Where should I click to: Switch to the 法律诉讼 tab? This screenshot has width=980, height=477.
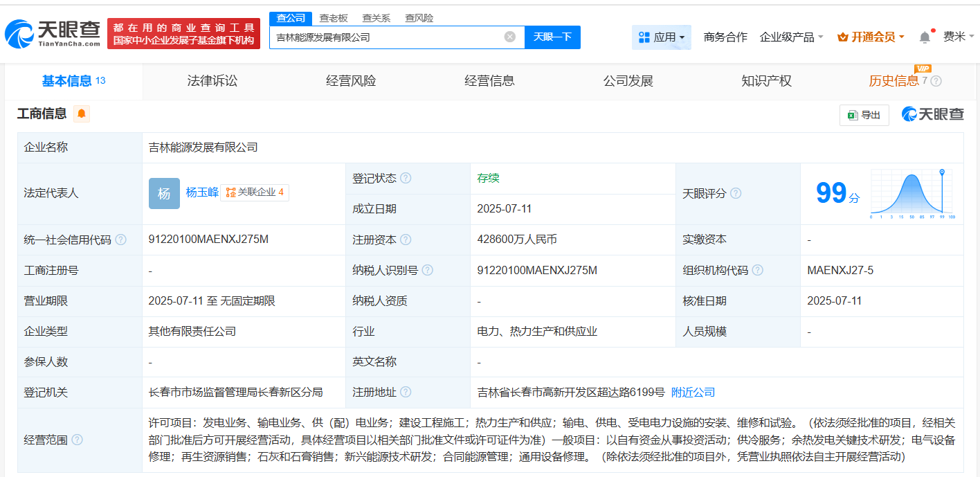tap(212, 81)
